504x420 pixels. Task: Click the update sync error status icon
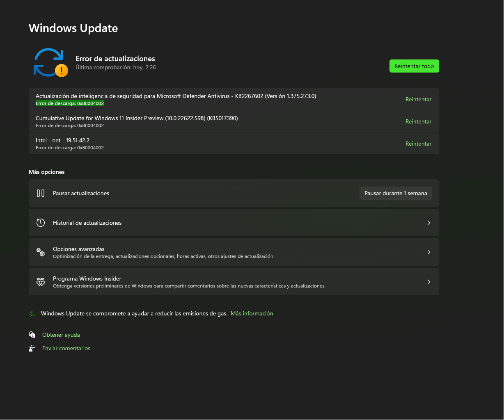click(x=50, y=63)
